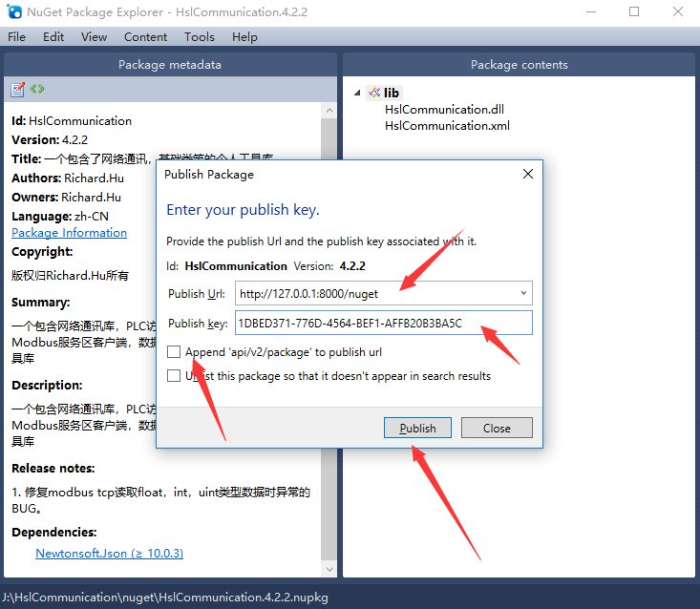Image resolution: width=700 pixels, height=609 pixels.
Task: Click the edit metadata source icon
Action: [x=37, y=89]
